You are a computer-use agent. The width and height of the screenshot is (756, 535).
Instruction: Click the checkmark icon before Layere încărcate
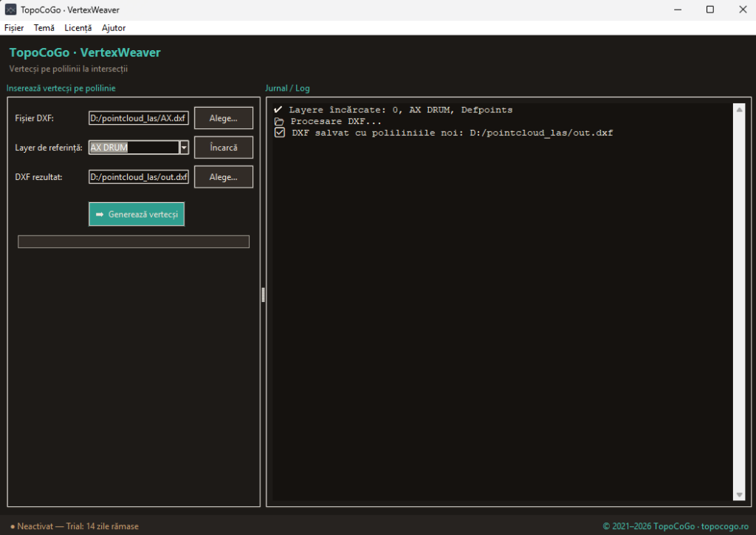(x=278, y=109)
